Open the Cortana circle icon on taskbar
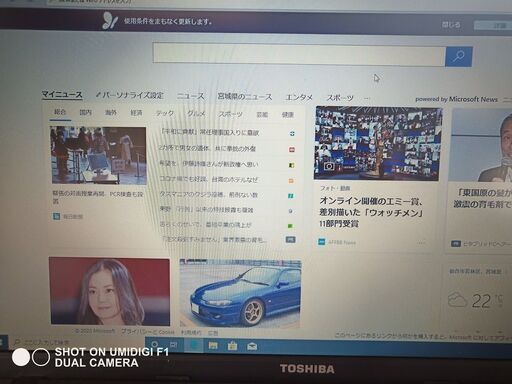512x384 pixels. tap(155, 344)
